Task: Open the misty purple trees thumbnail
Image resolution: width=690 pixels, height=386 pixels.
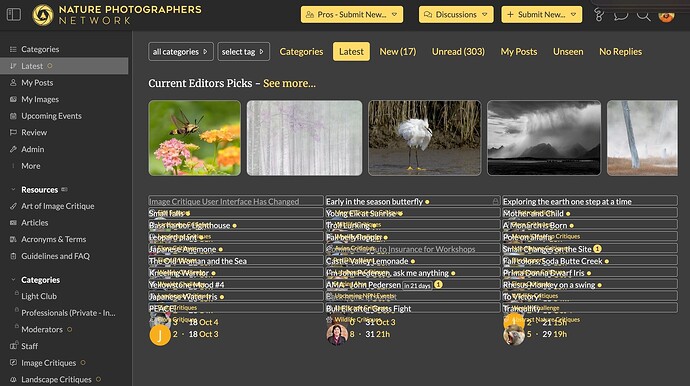Action: point(305,138)
